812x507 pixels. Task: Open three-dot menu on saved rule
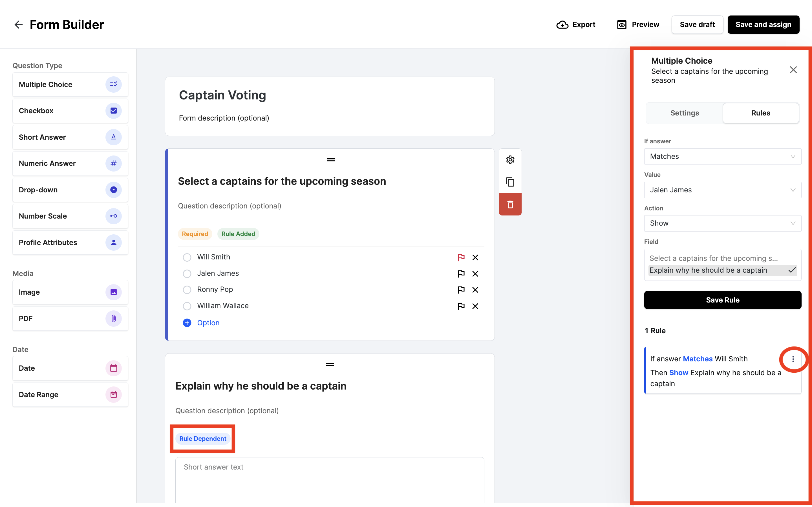[793, 359]
